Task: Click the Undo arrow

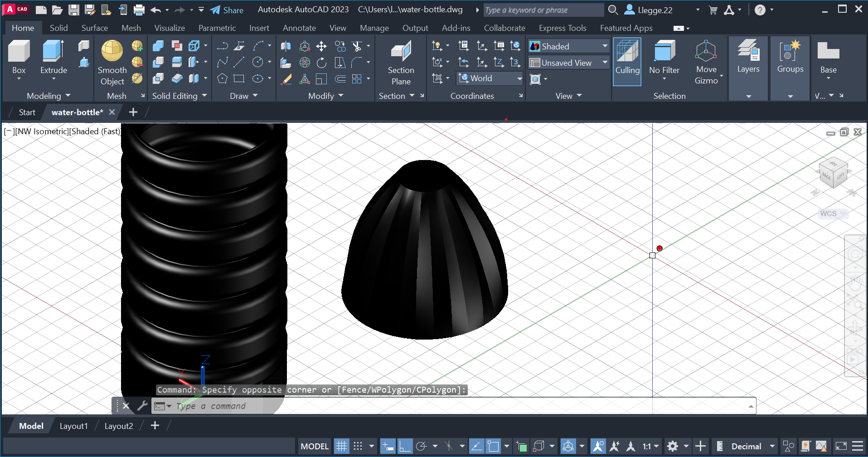Action: (155, 10)
